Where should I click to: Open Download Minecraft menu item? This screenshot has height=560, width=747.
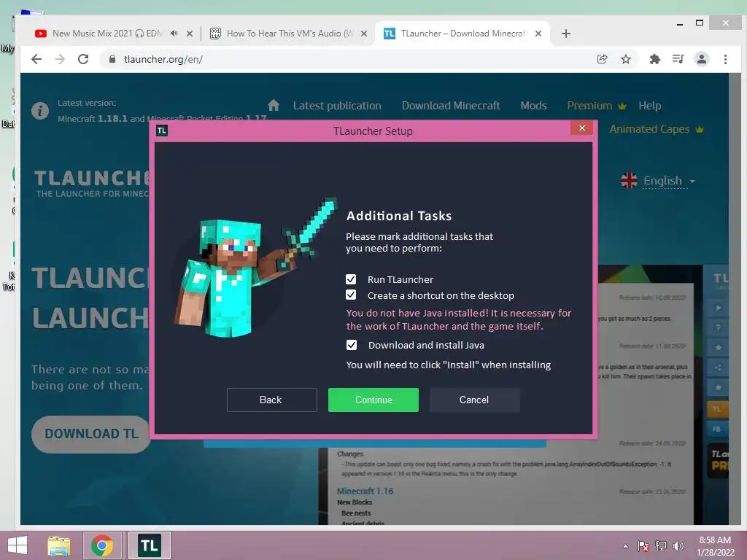coord(451,106)
